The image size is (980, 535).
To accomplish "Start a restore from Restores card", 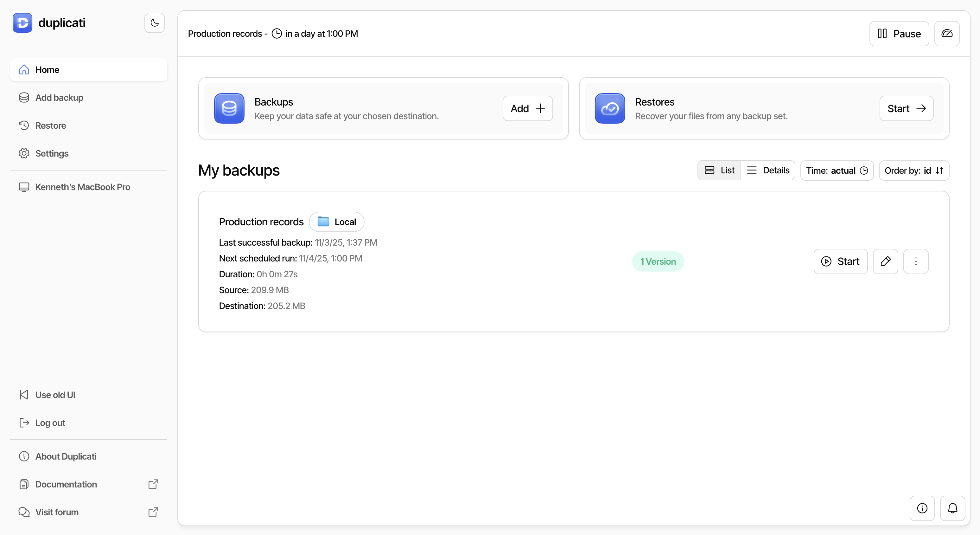I will pos(906,108).
